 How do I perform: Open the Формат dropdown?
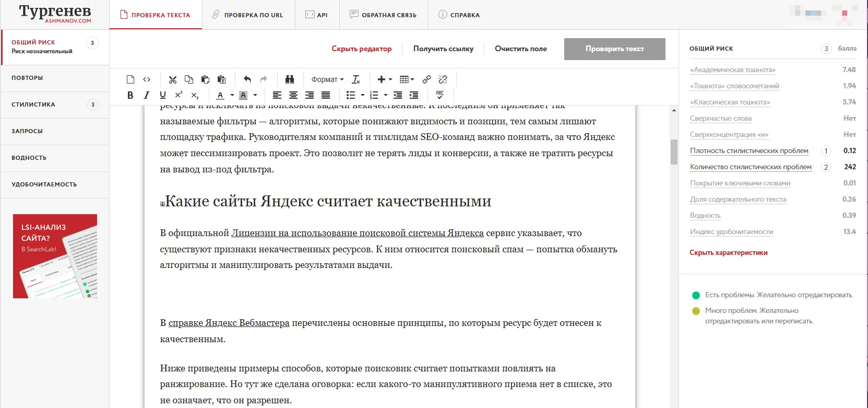327,79
